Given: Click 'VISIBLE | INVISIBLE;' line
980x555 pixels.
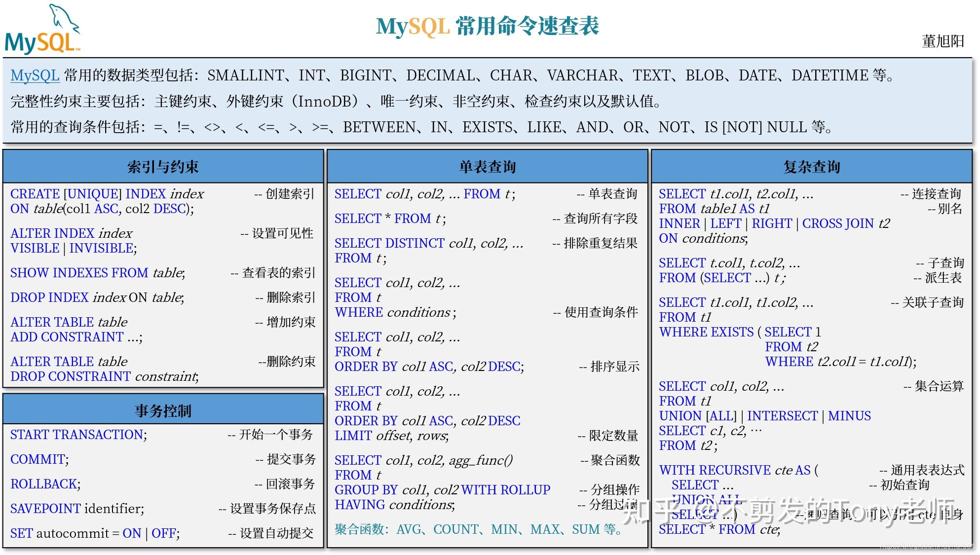Looking at the screenshot, I should coord(74,248).
